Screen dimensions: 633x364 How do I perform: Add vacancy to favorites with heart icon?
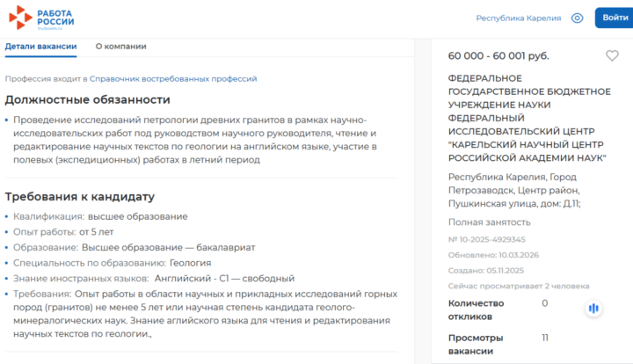612,55
